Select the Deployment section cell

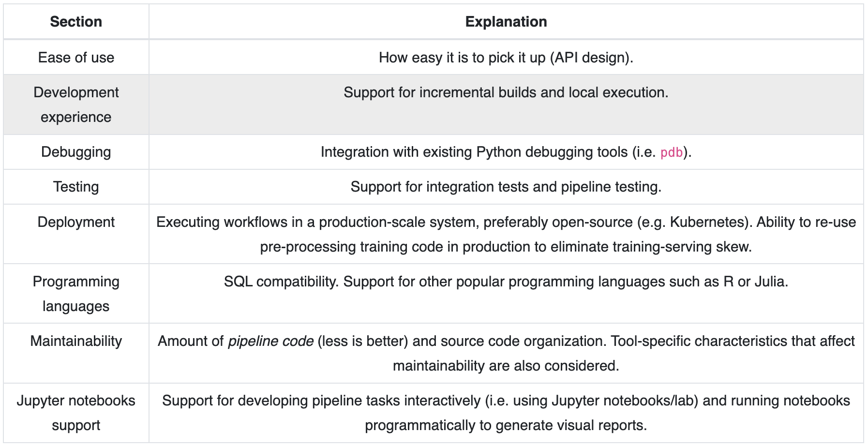coord(76,222)
